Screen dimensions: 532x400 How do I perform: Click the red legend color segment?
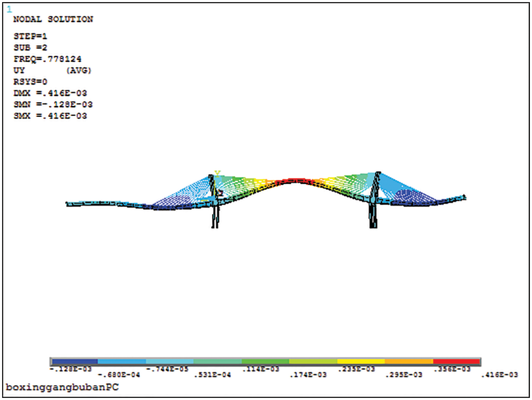456,361
